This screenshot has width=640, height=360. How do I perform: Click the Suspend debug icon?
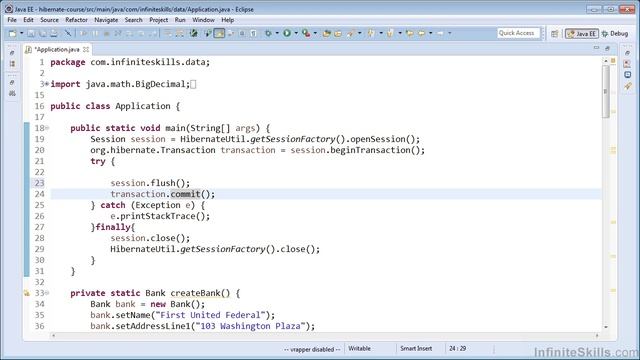pyautogui.click(x=95, y=33)
